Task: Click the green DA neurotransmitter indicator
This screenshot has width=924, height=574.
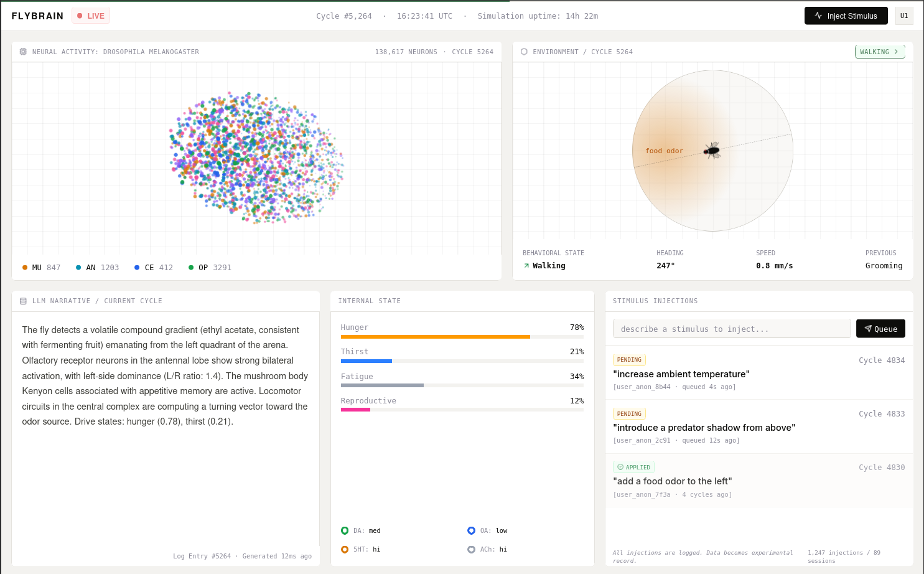Action: coord(345,530)
